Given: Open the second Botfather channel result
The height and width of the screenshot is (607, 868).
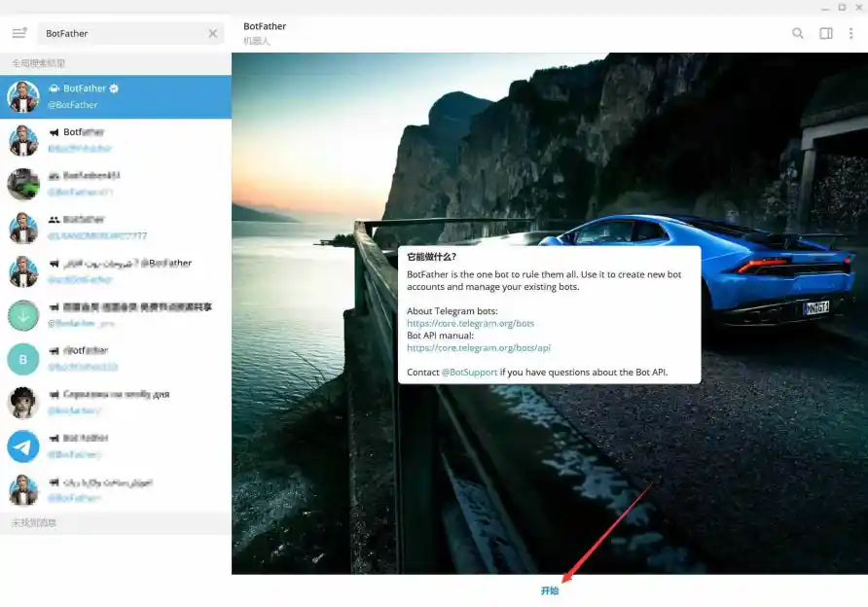Looking at the screenshot, I should [x=127, y=140].
